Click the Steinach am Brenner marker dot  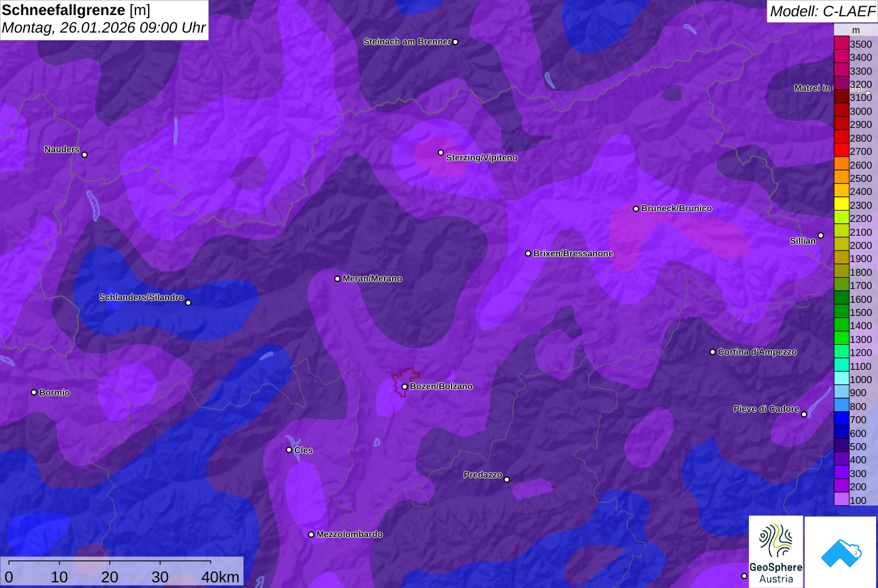pyautogui.click(x=455, y=42)
